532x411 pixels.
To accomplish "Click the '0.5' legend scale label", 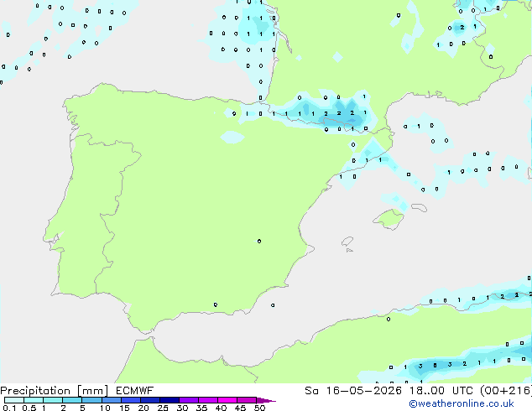I will click(29, 408).
